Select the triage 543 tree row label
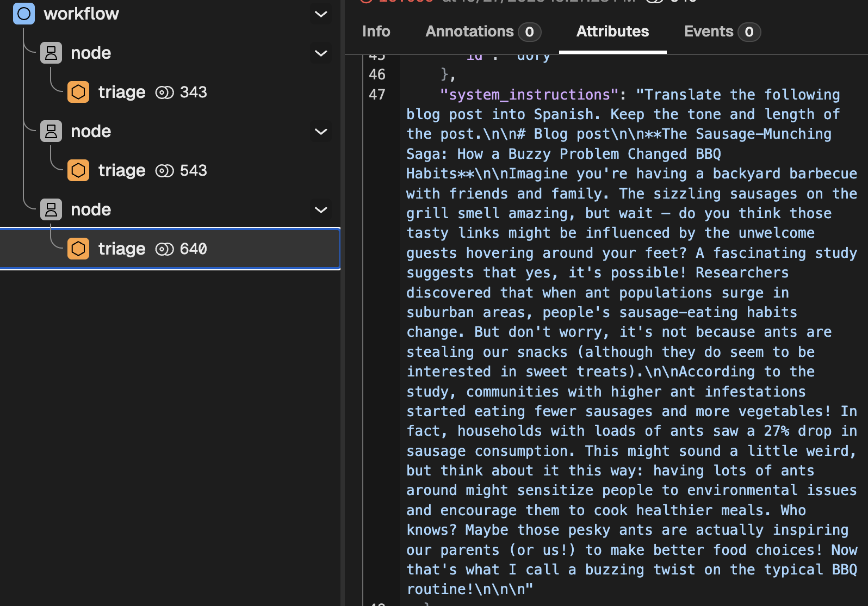The height and width of the screenshot is (606, 868). pos(122,171)
